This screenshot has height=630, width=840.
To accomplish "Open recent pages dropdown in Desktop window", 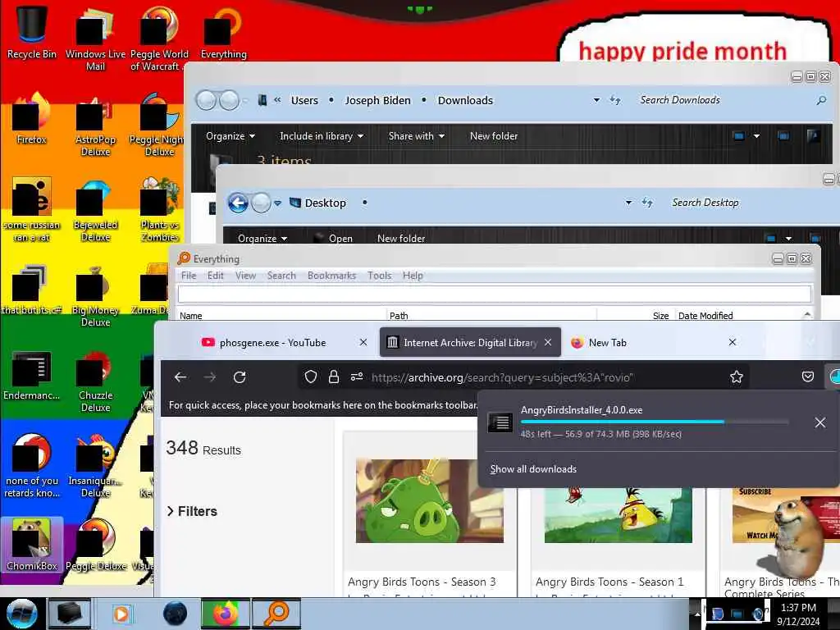I will click(277, 203).
